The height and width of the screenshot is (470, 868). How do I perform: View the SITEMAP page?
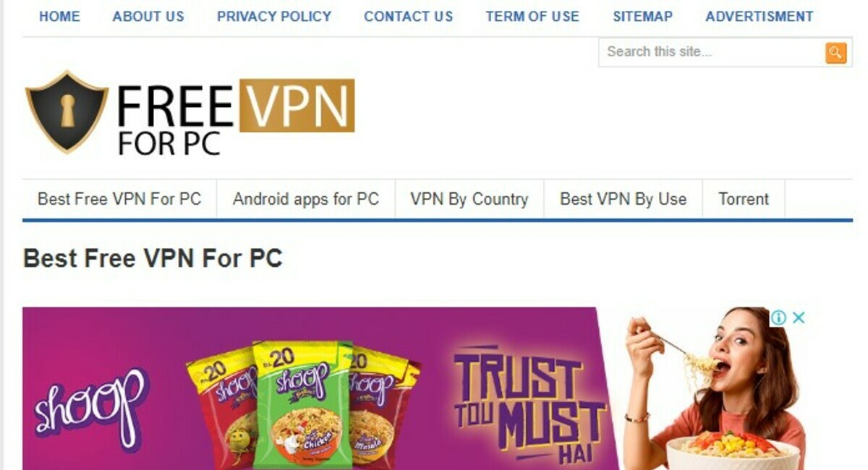pyautogui.click(x=642, y=16)
